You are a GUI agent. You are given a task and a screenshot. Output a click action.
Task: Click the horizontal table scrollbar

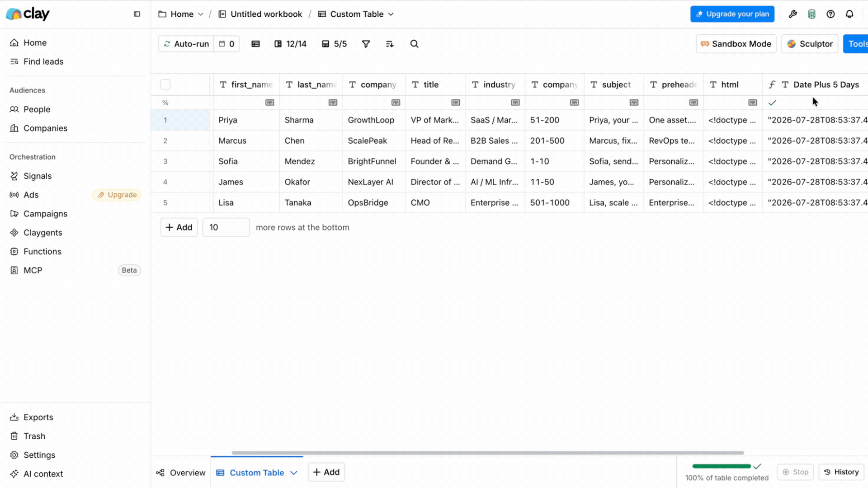click(488, 453)
